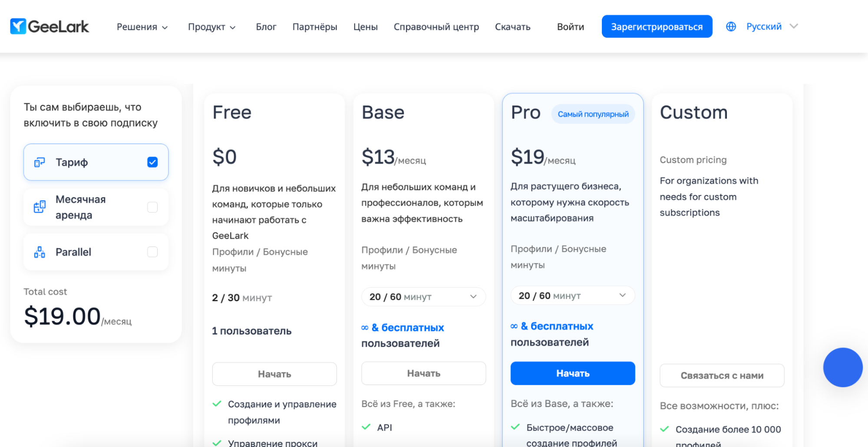The image size is (868, 447).
Task: Open Справочный центр
Action: tap(436, 27)
